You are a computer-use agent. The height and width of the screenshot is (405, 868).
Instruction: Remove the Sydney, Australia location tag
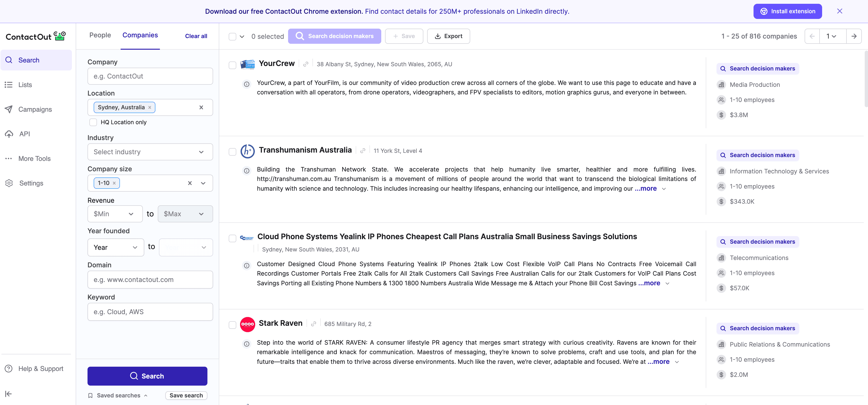pyautogui.click(x=150, y=107)
